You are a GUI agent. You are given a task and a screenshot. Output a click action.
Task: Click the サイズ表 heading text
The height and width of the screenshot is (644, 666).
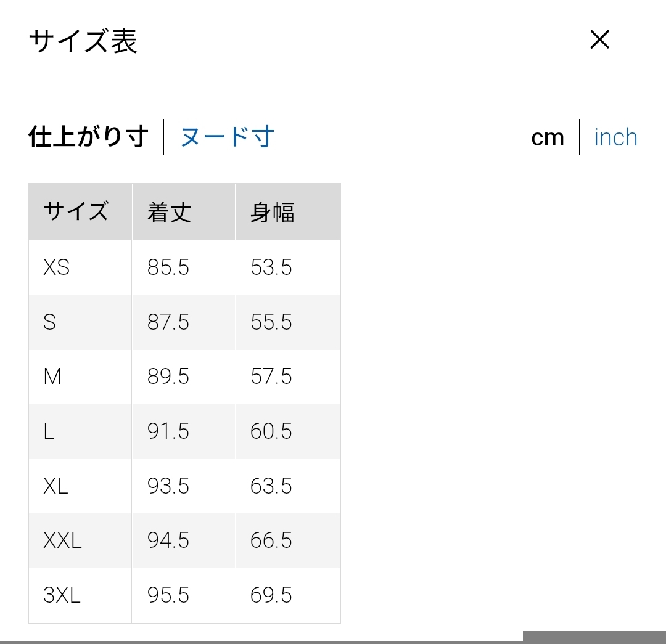[x=83, y=41]
